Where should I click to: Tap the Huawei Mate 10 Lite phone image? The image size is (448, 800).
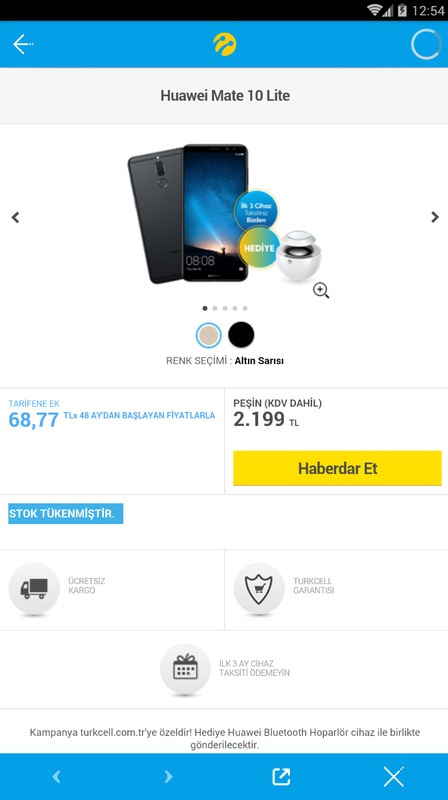pos(189,213)
